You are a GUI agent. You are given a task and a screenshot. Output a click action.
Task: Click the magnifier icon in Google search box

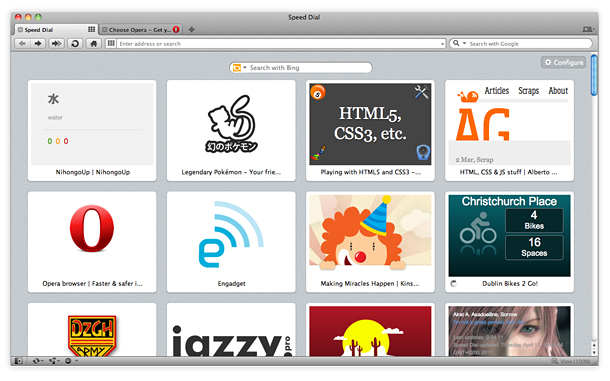[456, 43]
